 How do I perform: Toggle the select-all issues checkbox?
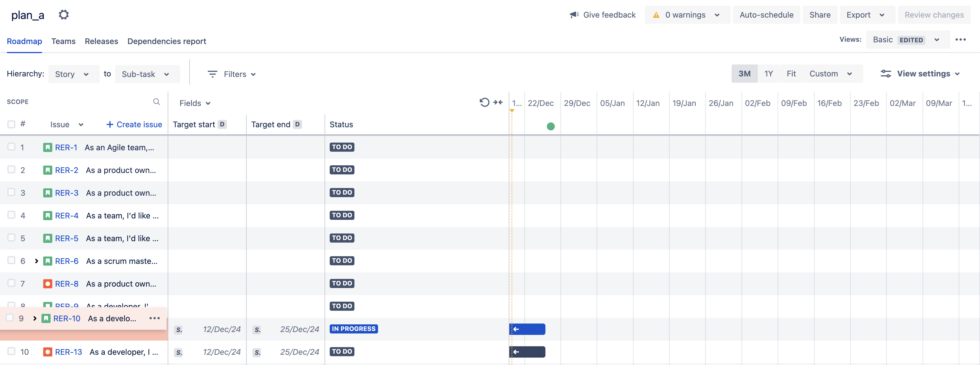click(x=11, y=124)
